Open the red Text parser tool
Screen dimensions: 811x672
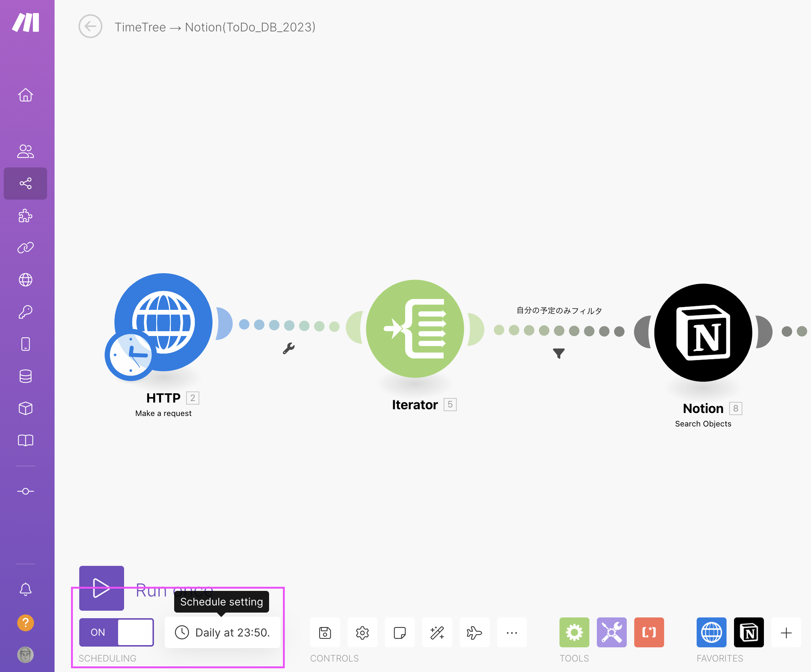click(649, 632)
